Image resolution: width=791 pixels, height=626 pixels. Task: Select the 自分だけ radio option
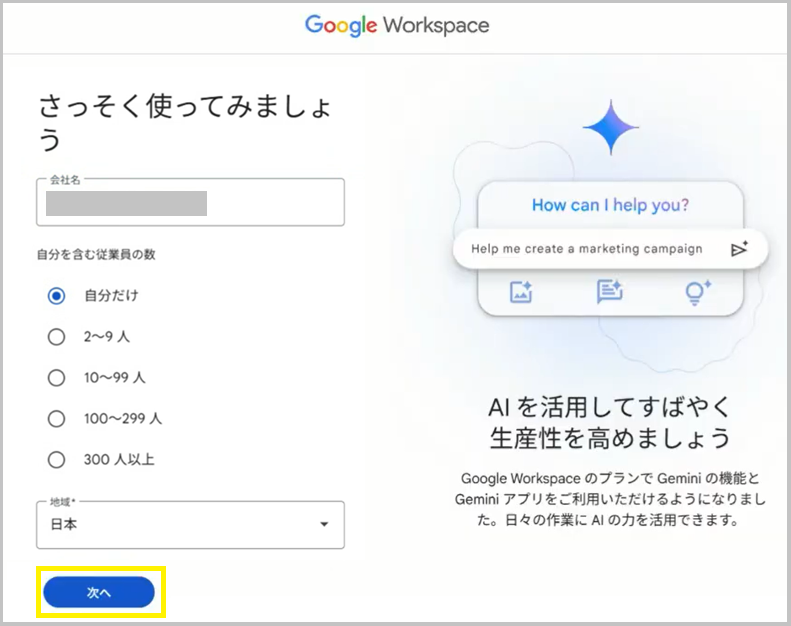56,296
